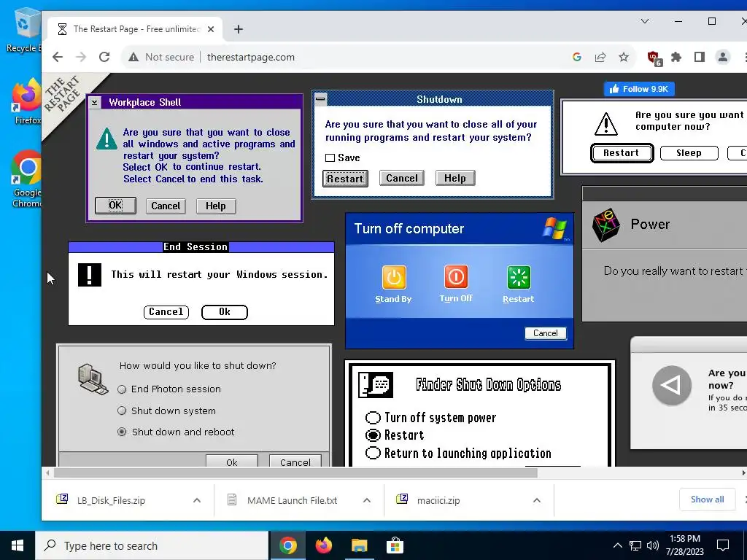Click the Firefox desktop shortcut
Image resolution: width=747 pixels, height=560 pixels.
[x=26, y=102]
